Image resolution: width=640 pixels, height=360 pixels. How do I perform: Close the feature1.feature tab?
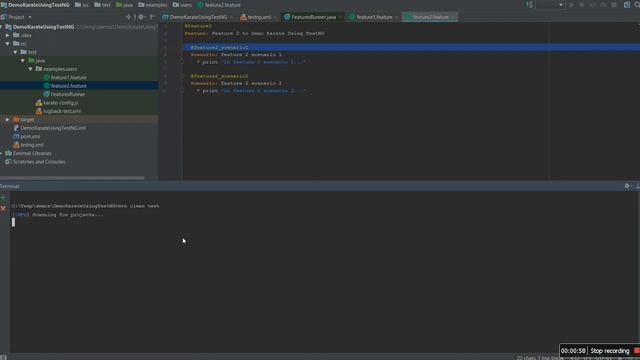[x=396, y=17]
